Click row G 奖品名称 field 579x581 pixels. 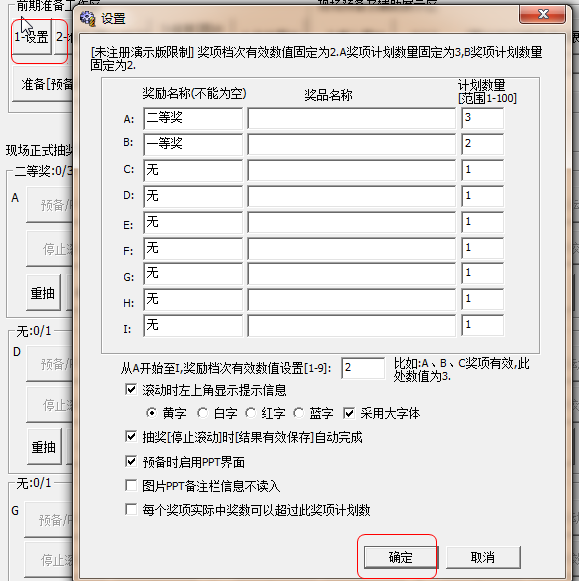click(x=352, y=273)
